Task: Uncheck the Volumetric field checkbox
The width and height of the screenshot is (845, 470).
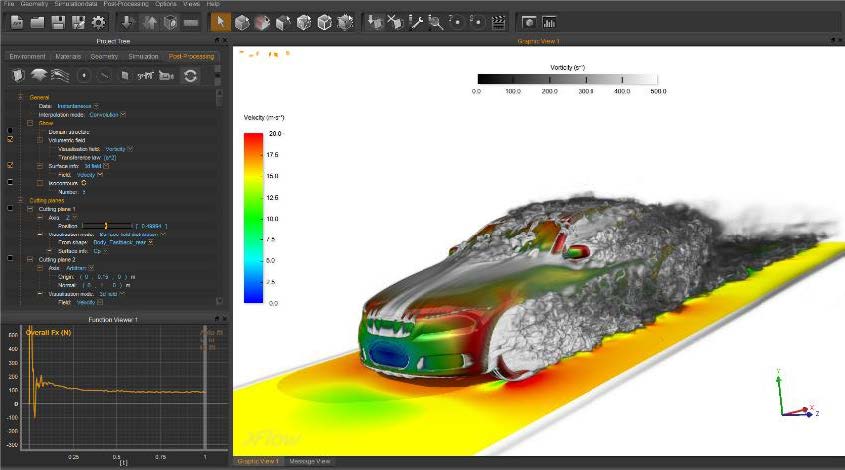Action: [10, 141]
